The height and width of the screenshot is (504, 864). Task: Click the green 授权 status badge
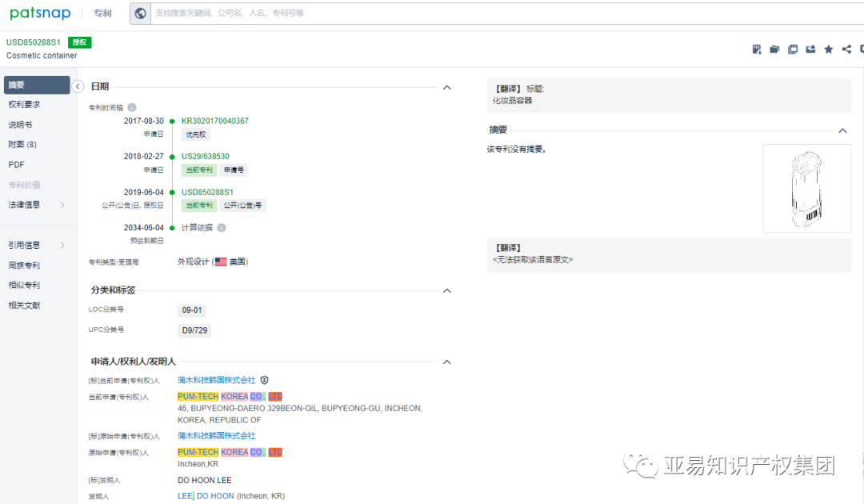click(79, 42)
